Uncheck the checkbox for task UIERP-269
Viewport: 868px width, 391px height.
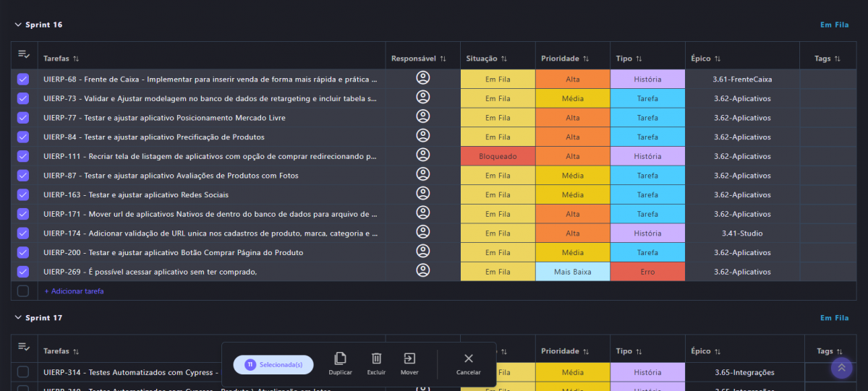coord(23,272)
